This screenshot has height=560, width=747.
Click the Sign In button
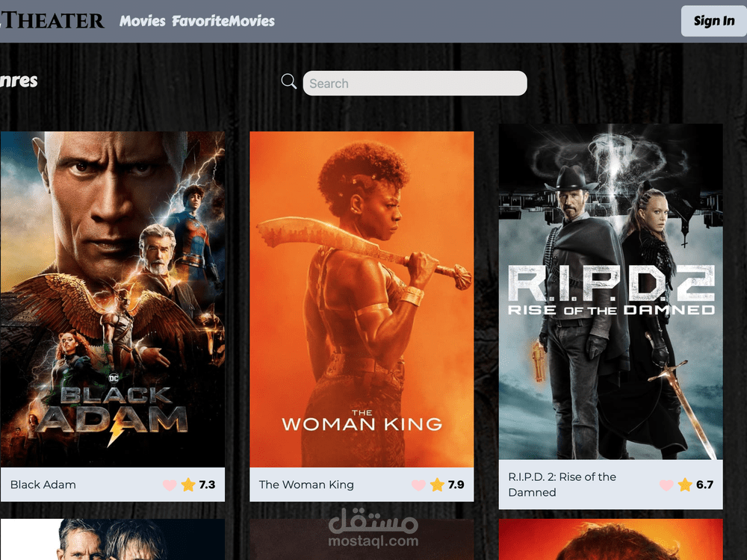(x=713, y=21)
